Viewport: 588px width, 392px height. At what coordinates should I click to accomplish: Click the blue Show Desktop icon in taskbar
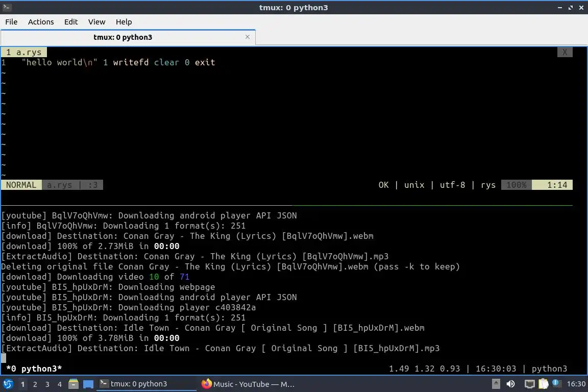tap(88, 384)
